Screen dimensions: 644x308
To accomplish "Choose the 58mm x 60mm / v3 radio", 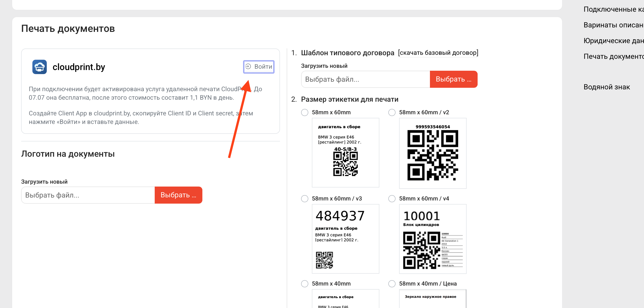I will (x=304, y=198).
